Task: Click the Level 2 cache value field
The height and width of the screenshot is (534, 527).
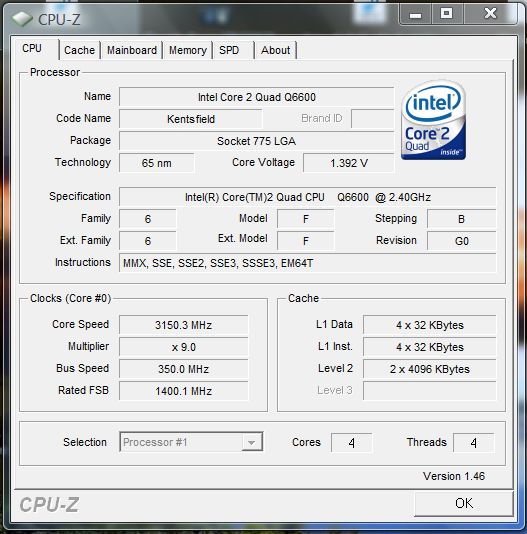Action: click(430, 369)
